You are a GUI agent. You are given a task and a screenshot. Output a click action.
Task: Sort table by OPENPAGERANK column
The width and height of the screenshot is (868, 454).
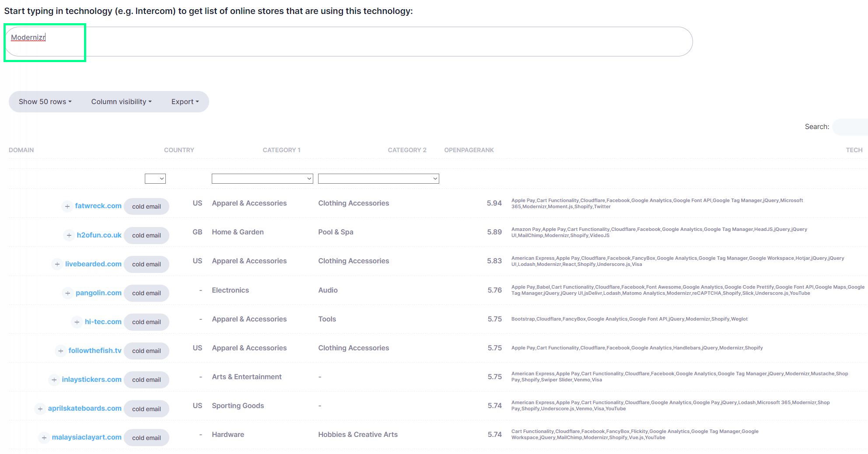(469, 150)
